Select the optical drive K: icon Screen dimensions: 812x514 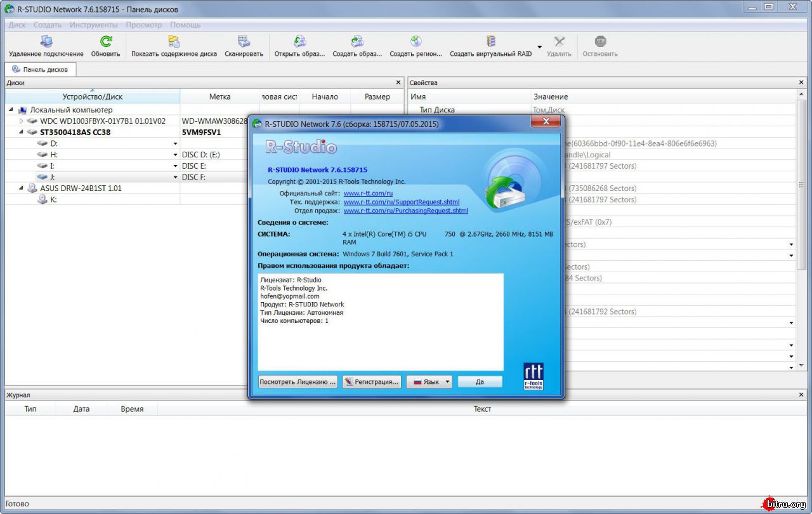click(x=43, y=199)
